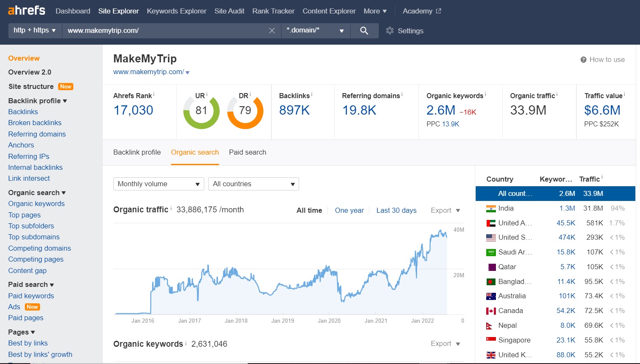
Task: Click the Bangladesh flag icon
Action: coord(491,281)
